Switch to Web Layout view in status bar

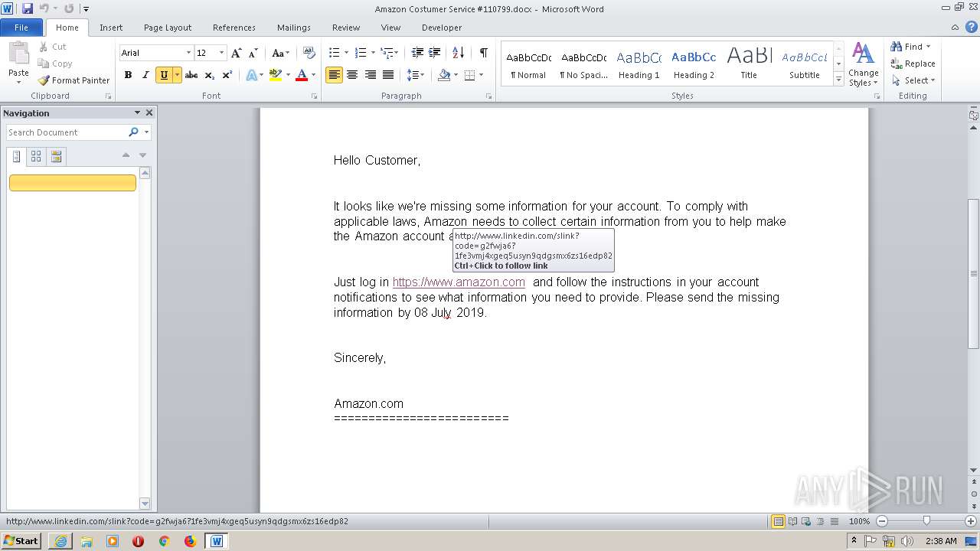click(x=806, y=521)
